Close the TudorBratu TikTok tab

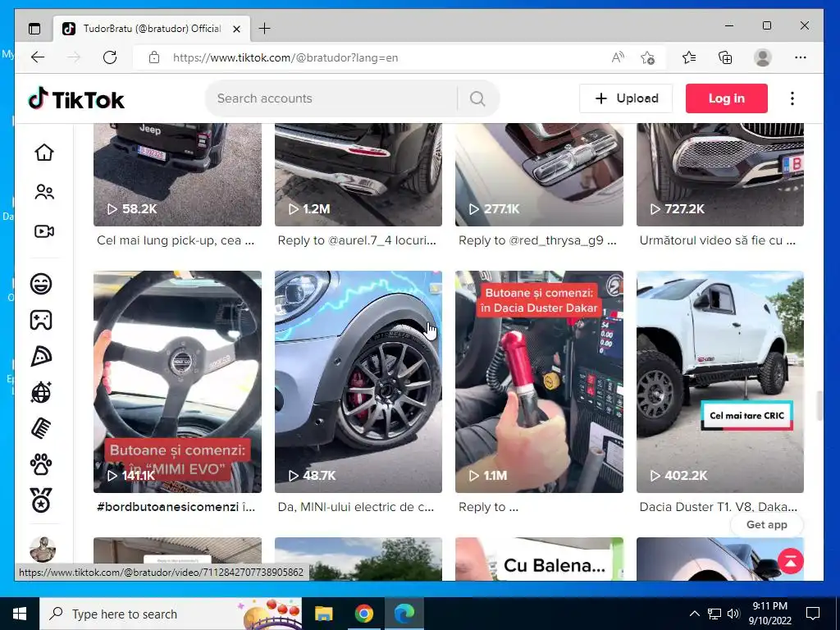click(x=237, y=29)
